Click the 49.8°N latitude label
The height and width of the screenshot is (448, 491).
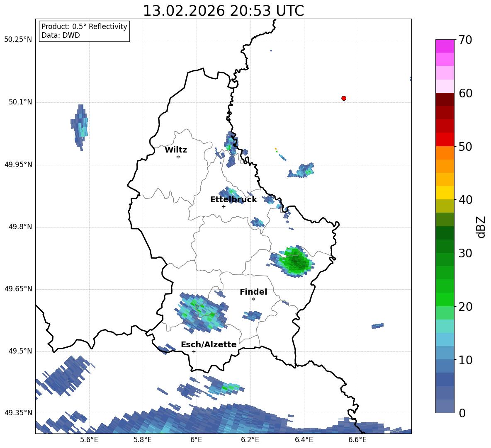[20, 227]
